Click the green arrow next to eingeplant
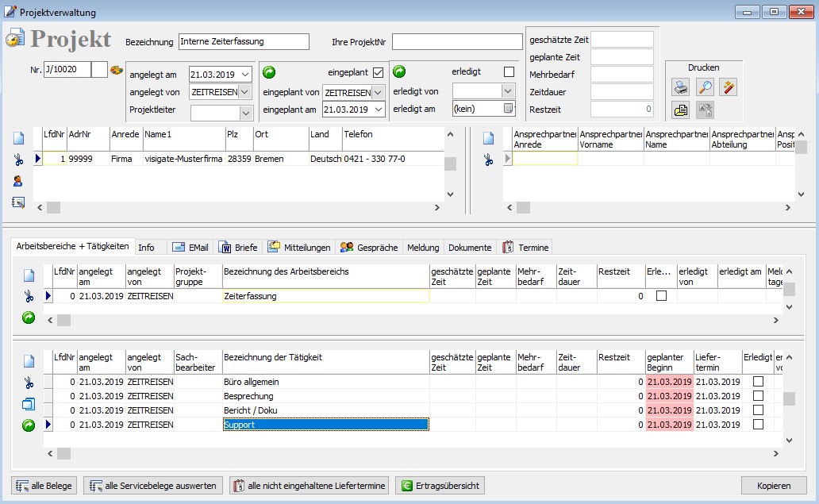819x504 pixels. pyautogui.click(x=269, y=72)
